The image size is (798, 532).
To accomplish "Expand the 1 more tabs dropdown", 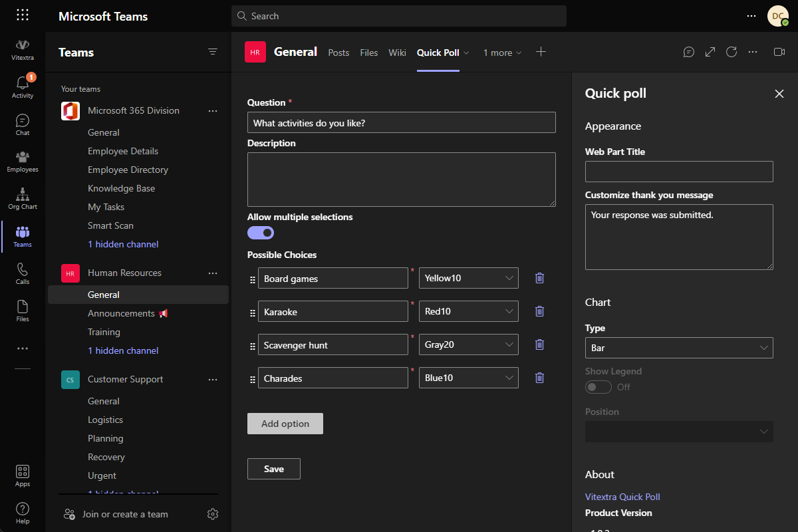I will pos(503,53).
